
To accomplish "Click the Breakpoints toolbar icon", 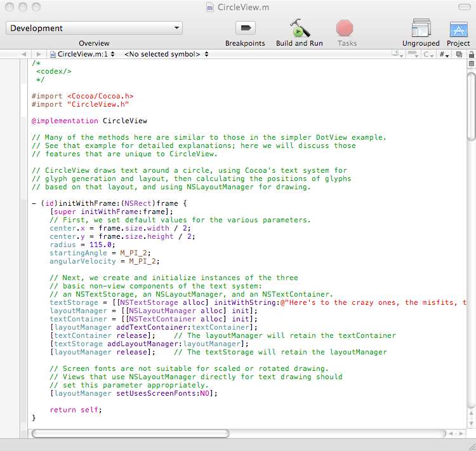I will [x=245, y=28].
